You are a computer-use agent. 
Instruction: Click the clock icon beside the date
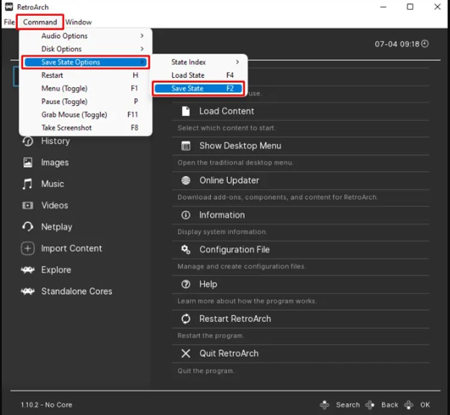(425, 44)
